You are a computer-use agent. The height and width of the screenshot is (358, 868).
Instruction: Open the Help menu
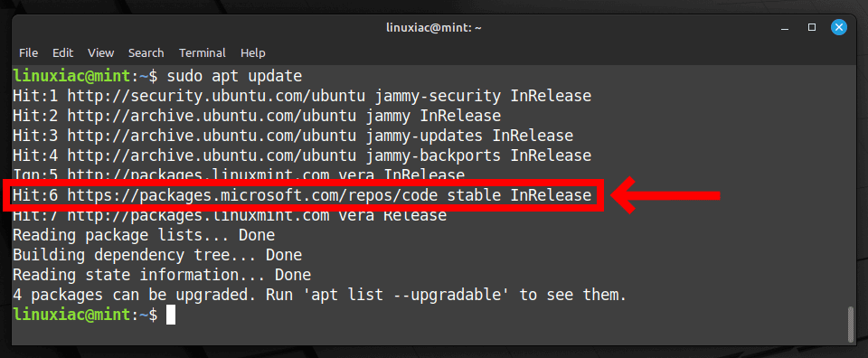(253, 53)
